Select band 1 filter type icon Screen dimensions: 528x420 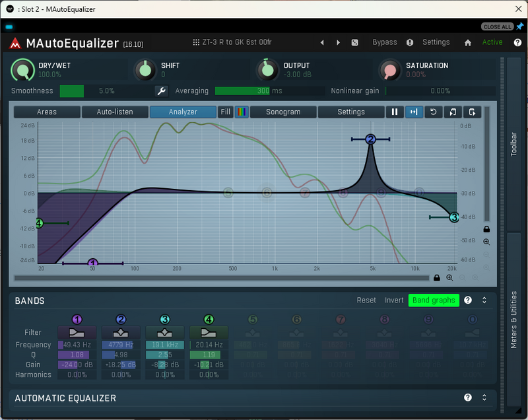77,333
